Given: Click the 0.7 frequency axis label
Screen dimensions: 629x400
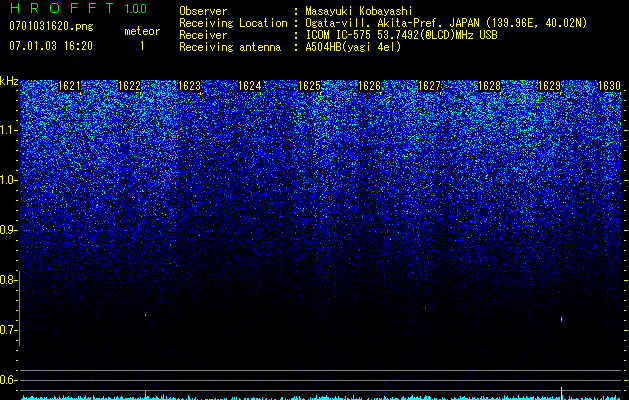Looking at the screenshot, I should [x=7, y=330].
